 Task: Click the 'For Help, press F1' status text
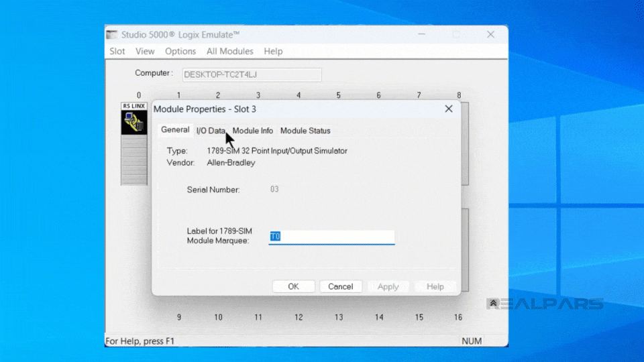tap(140, 341)
